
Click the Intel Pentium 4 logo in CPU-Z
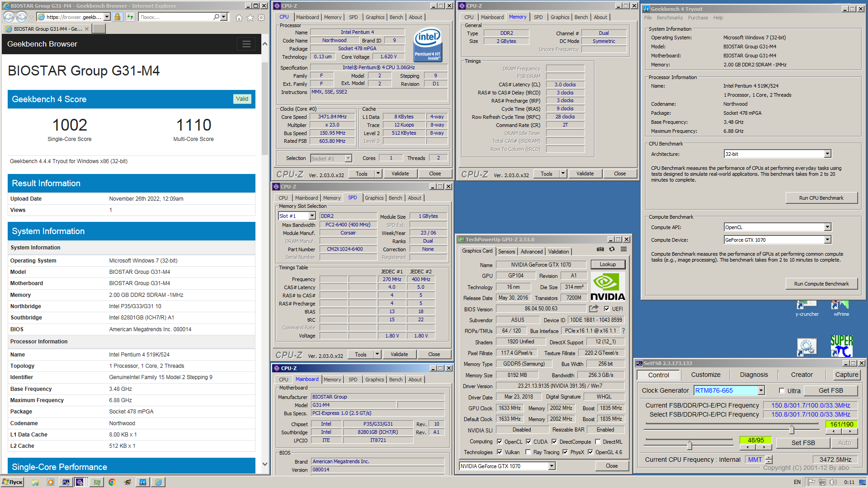coord(428,45)
